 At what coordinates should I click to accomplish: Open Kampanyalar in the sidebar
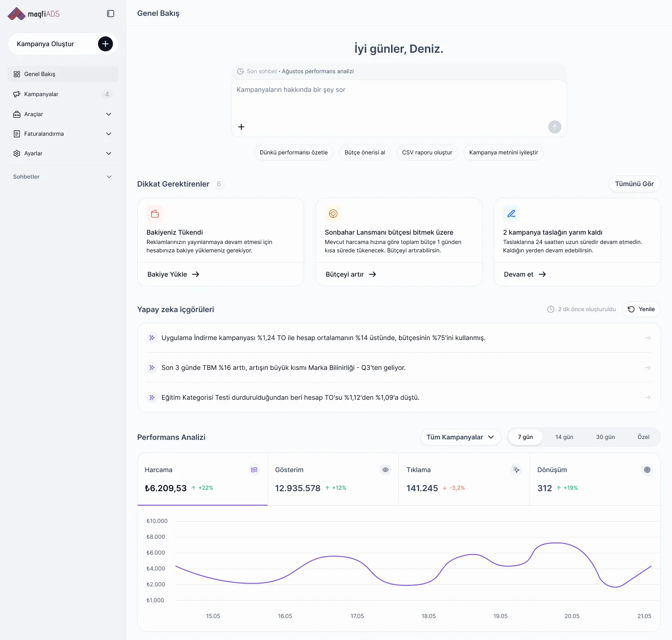63,94
